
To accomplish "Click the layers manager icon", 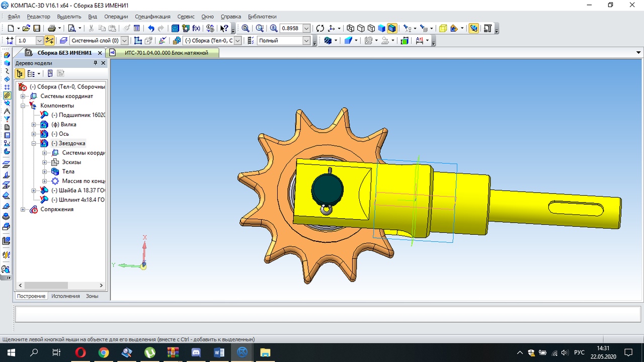I will (x=64, y=41).
